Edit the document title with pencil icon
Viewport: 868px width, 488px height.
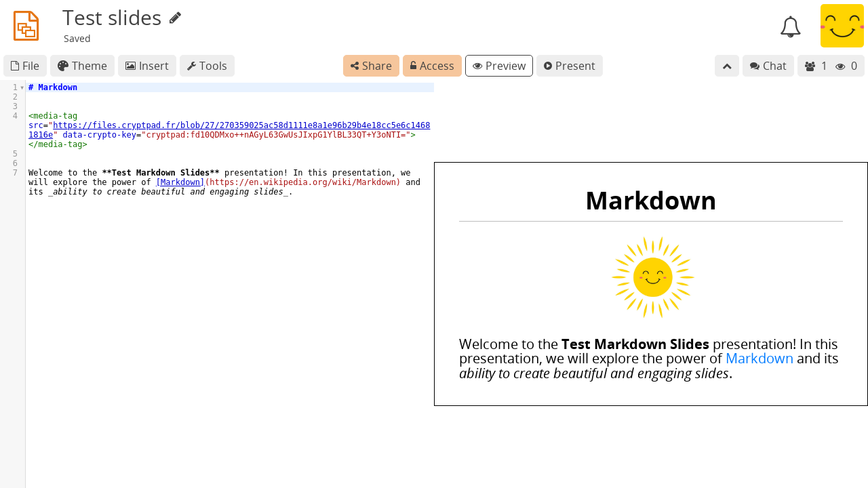point(175,18)
